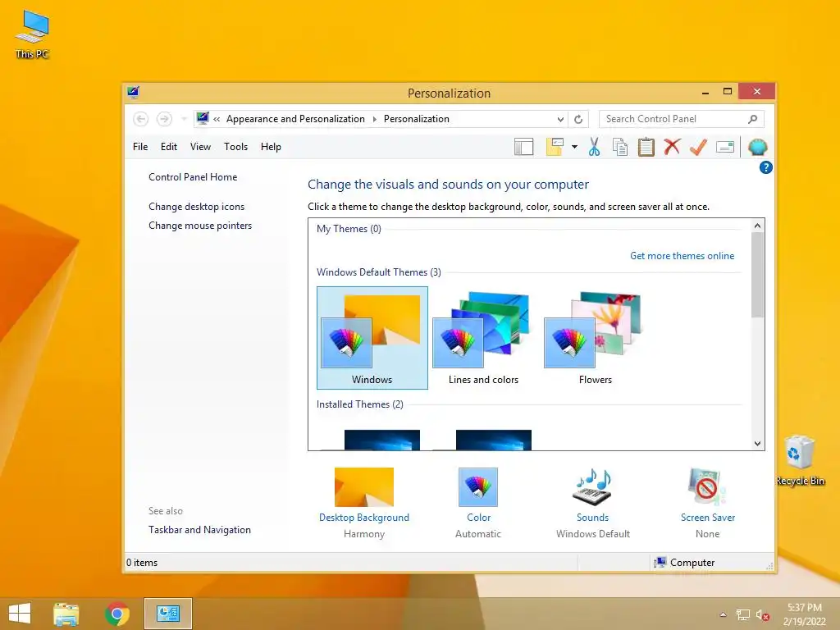840x630 pixels.
Task: Open Taskbar and Navigation link
Action: pyautogui.click(x=200, y=530)
